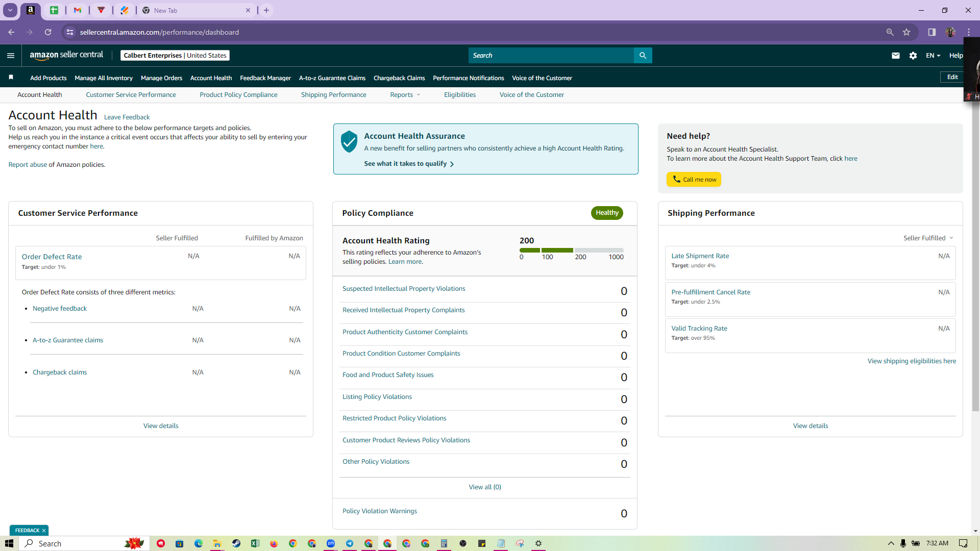Viewport: 980px width, 551px height.
Task: Reload the page with the refresh icon
Action: 48,32
